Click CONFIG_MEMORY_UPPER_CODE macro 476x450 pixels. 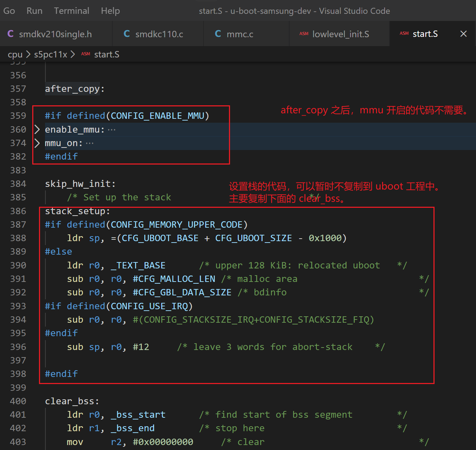pos(177,225)
